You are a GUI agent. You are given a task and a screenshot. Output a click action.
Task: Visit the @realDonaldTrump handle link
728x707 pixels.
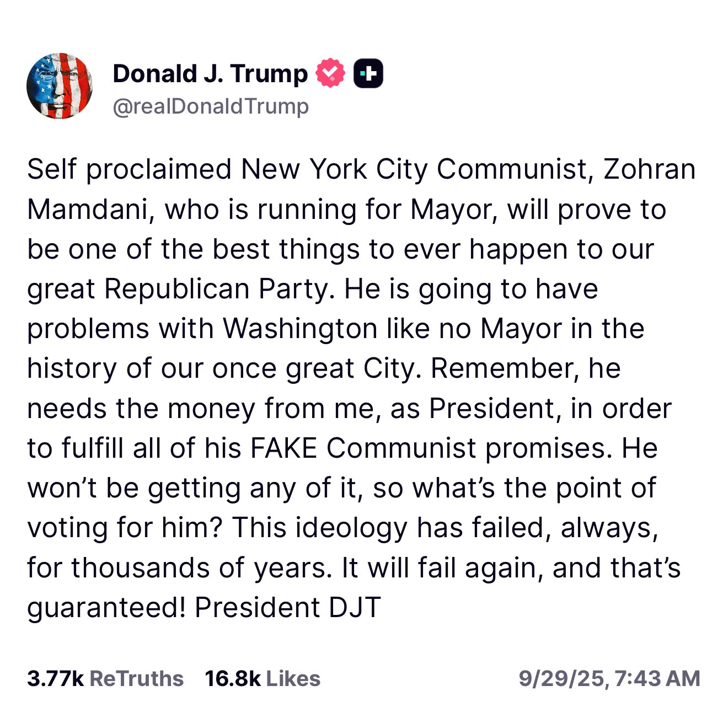211,106
